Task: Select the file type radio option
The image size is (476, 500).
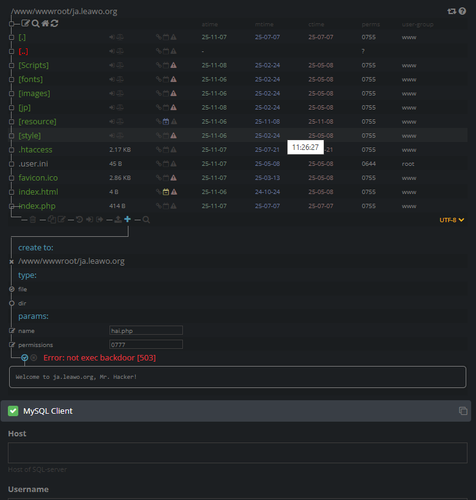Action: (12, 289)
